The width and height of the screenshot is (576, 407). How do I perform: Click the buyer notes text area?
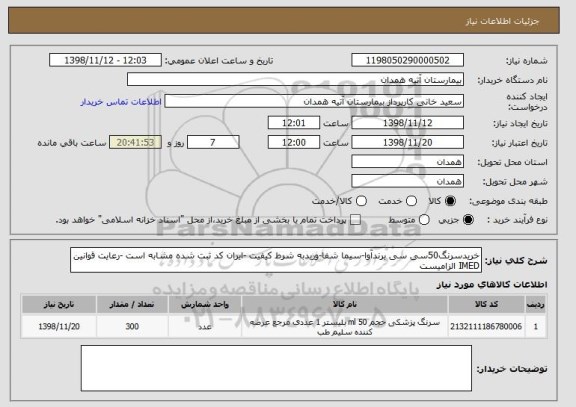[276, 368]
